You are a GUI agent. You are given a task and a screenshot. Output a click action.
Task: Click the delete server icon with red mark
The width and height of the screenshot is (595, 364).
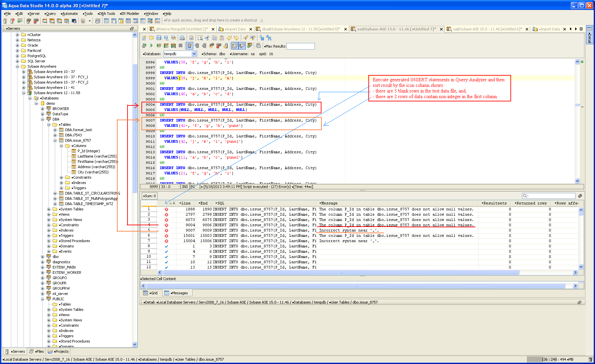[13, 21]
